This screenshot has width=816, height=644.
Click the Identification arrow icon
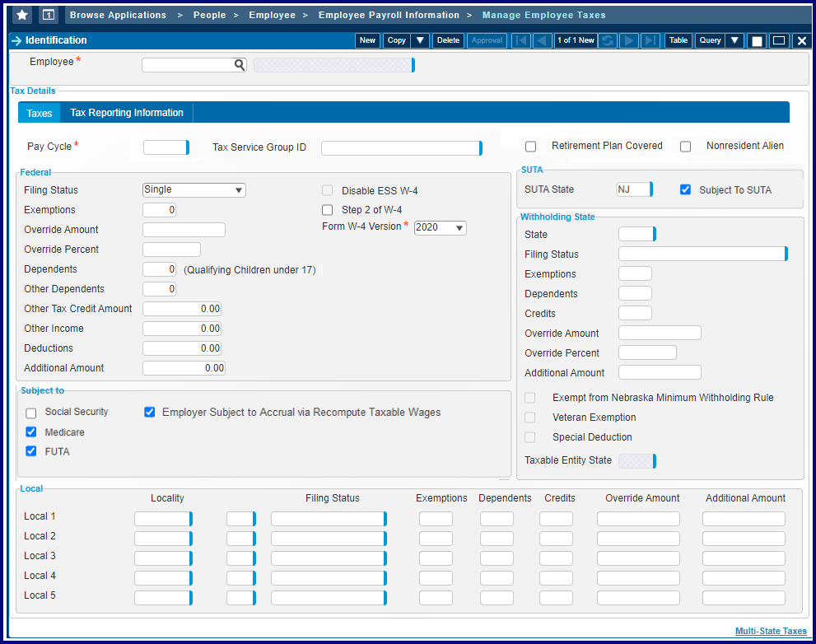(16, 40)
